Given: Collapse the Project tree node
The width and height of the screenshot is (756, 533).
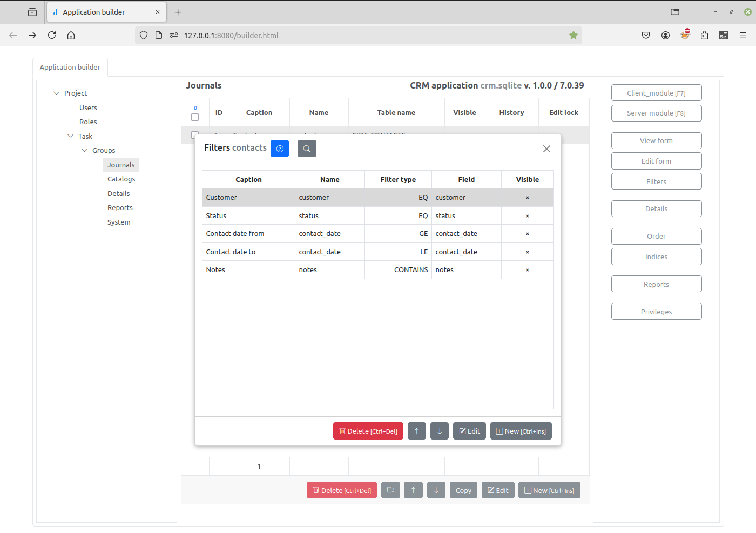Looking at the screenshot, I should point(57,93).
